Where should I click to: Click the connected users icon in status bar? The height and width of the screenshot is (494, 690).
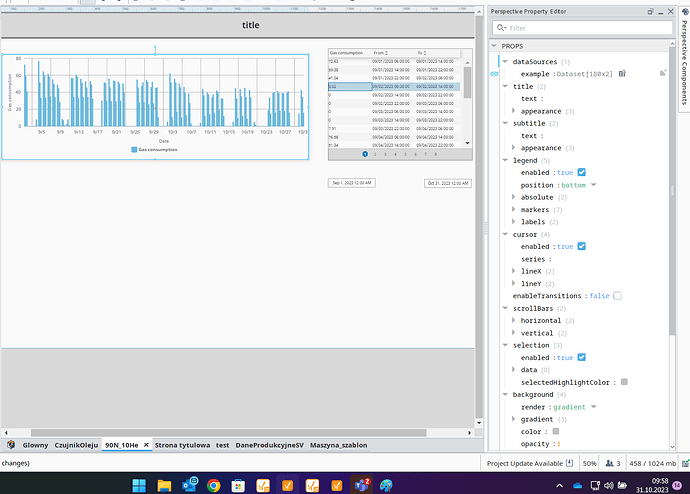[609, 463]
